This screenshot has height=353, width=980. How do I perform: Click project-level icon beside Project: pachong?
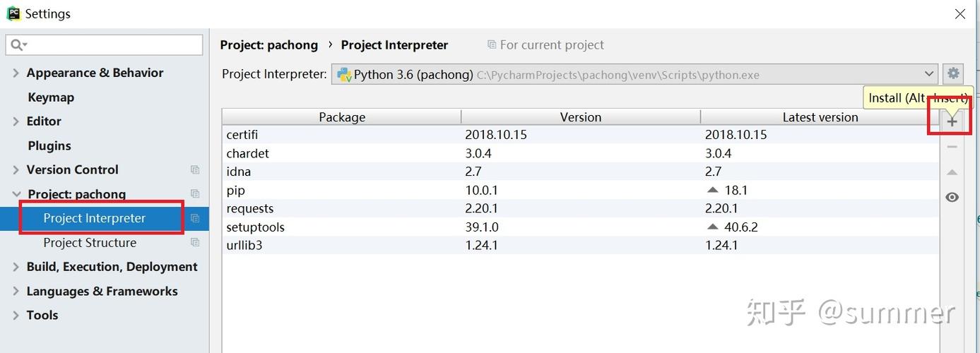pyautogui.click(x=195, y=194)
